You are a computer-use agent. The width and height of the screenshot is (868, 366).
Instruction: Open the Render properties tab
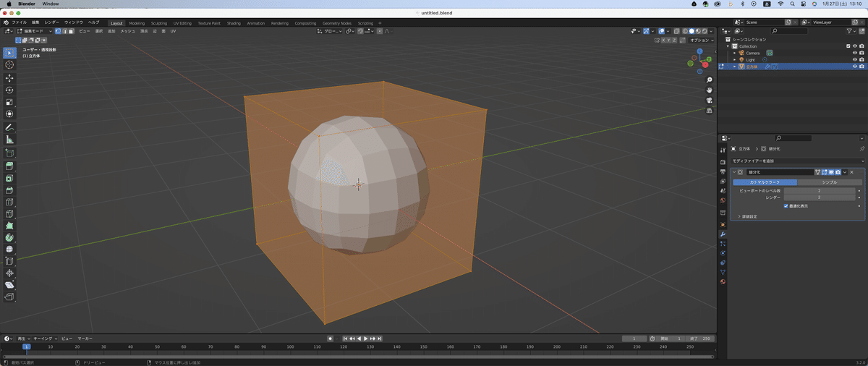point(723,163)
